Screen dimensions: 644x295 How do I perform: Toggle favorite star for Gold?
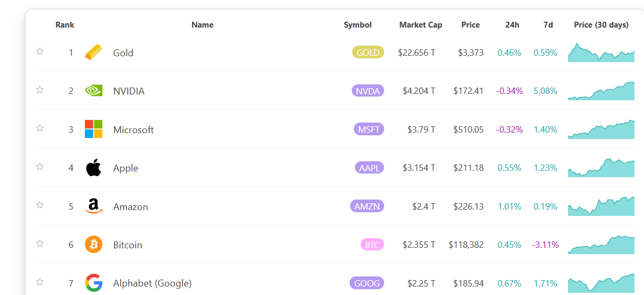40,51
